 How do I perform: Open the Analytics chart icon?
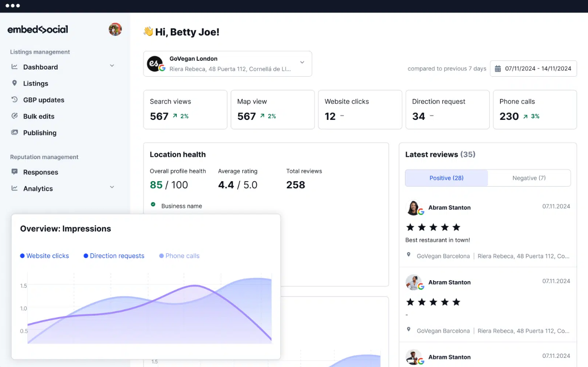[x=15, y=188]
